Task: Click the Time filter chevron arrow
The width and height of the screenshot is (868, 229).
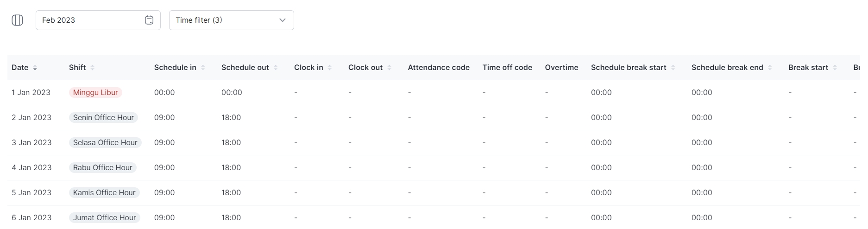Action: [283, 20]
